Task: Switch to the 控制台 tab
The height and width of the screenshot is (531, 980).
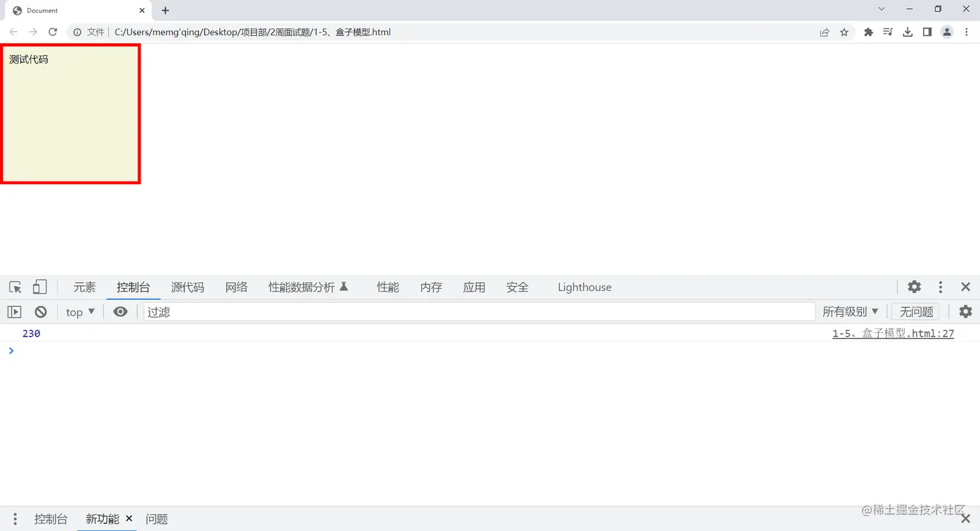Action: pos(134,287)
